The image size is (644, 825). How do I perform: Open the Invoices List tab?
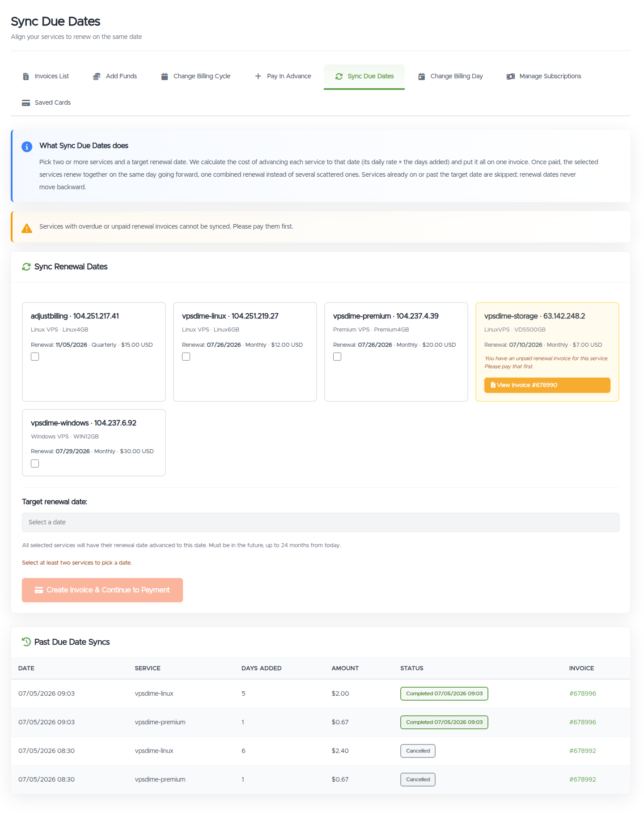click(x=46, y=77)
